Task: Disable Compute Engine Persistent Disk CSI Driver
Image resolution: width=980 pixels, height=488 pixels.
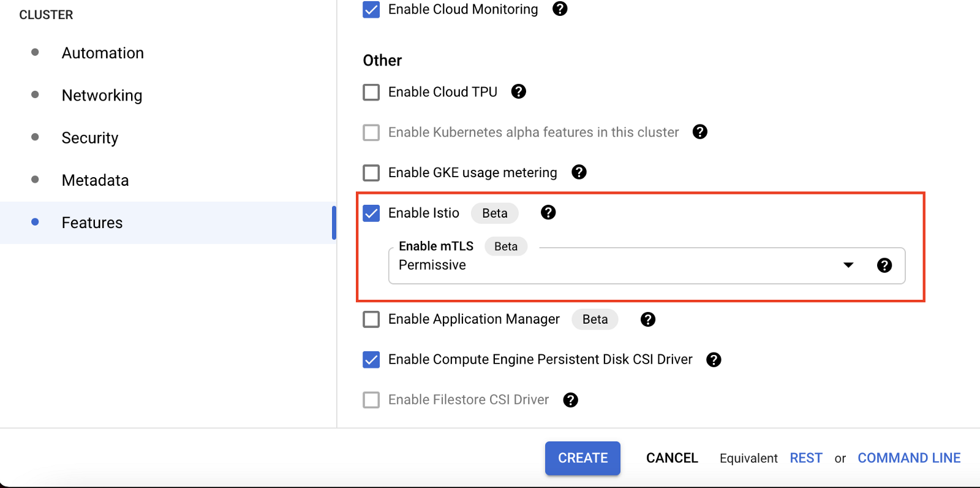Action: 371,360
